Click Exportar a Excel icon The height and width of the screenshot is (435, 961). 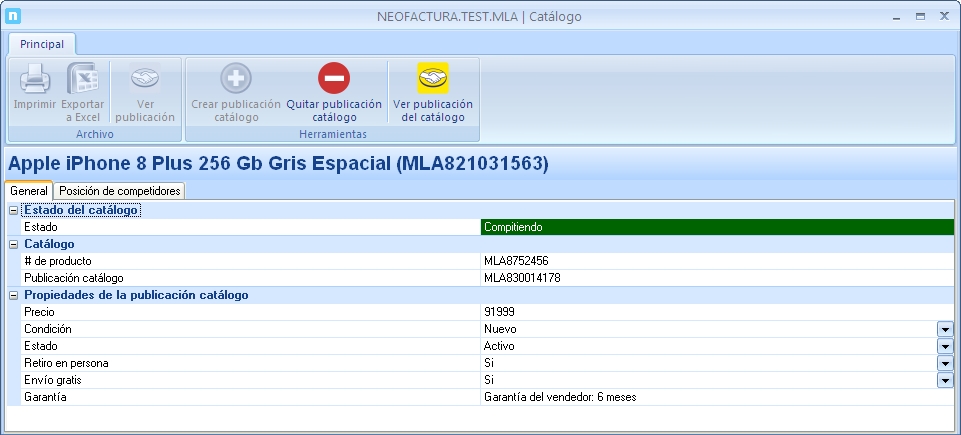(x=81, y=79)
